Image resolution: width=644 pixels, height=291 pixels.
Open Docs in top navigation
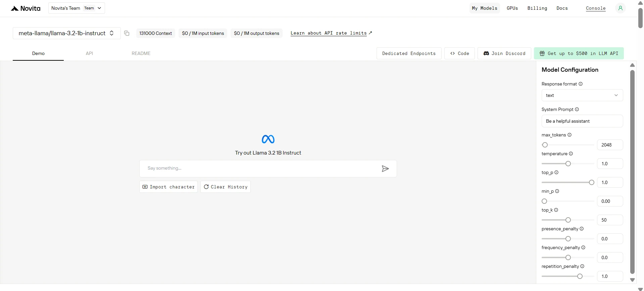(562, 8)
